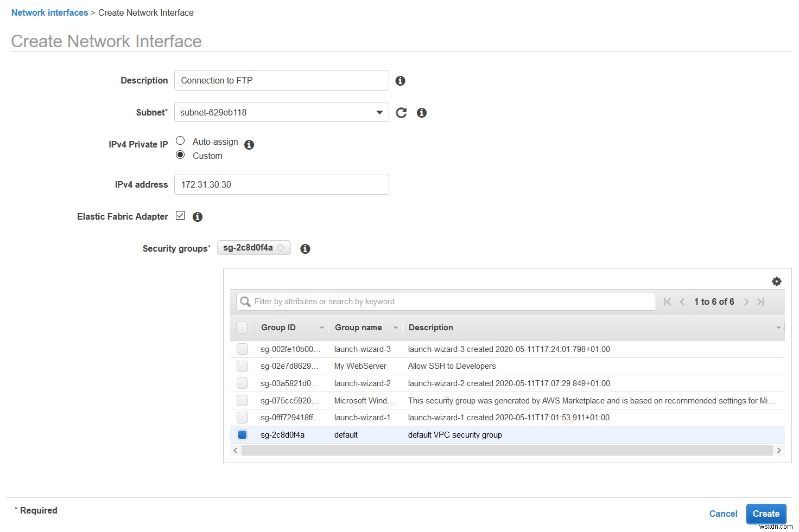The width and height of the screenshot is (799, 532).
Task: Click the table's horizontal scrollbar right arrow
Action: pyautogui.click(x=779, y=450)
